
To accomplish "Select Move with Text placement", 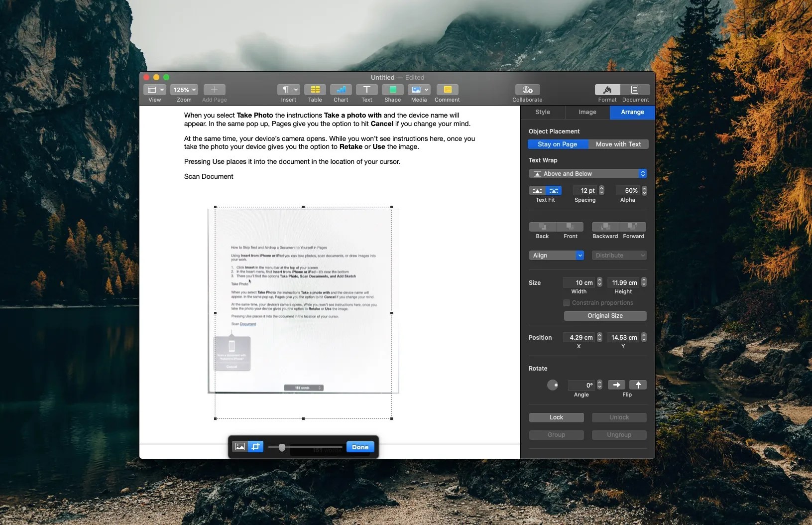I will pos(618,144).
